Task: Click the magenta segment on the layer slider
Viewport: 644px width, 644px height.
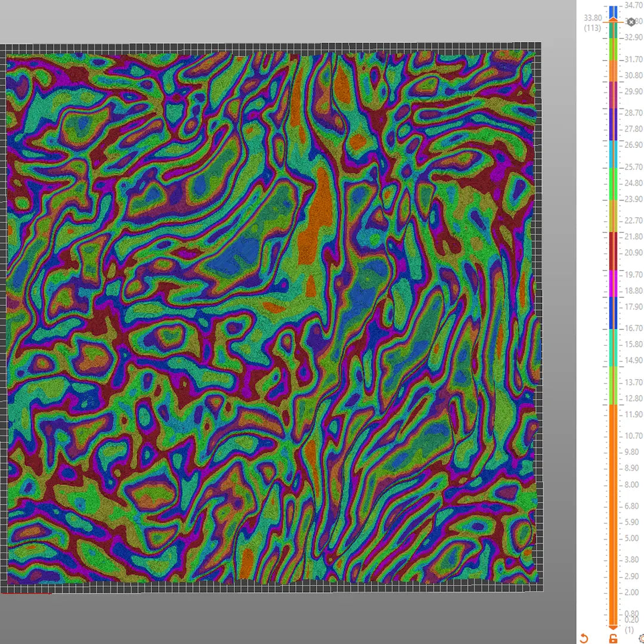Action: [613, 283]
